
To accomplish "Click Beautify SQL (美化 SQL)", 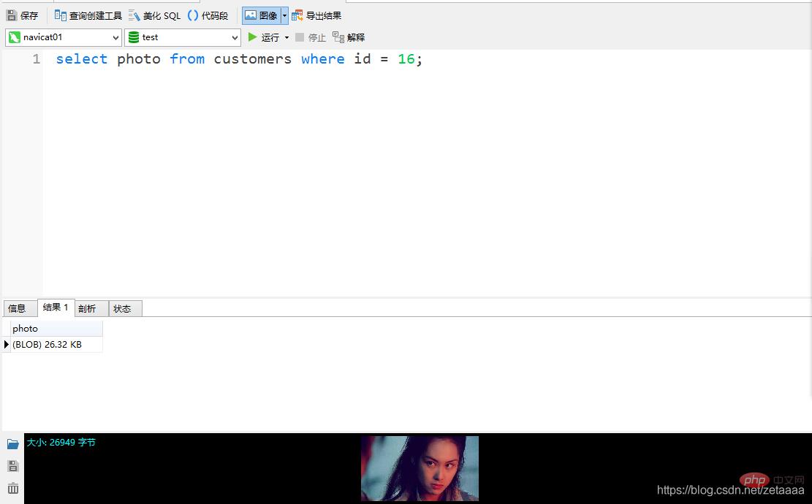I will 154,15.
